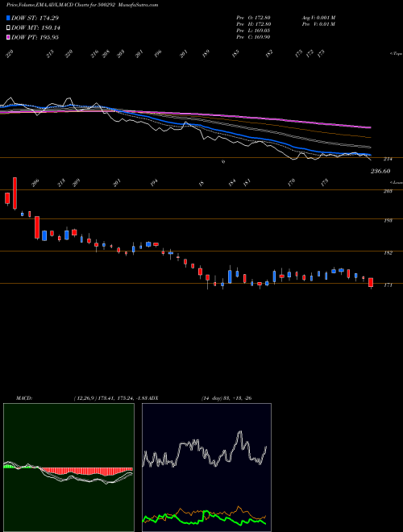Click the white DOW MT legend swatch

click(x=8, y=27)
